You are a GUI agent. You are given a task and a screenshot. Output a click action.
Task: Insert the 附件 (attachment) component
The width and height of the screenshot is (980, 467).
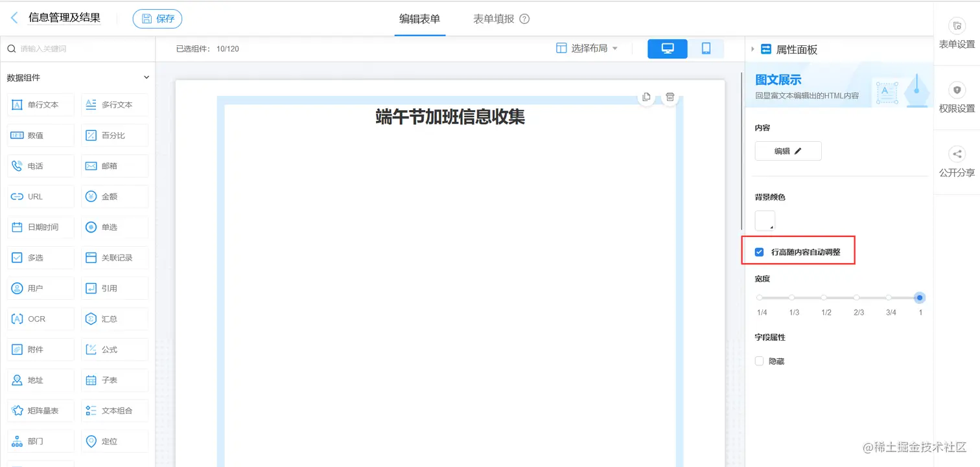click(x=40, y=349)
